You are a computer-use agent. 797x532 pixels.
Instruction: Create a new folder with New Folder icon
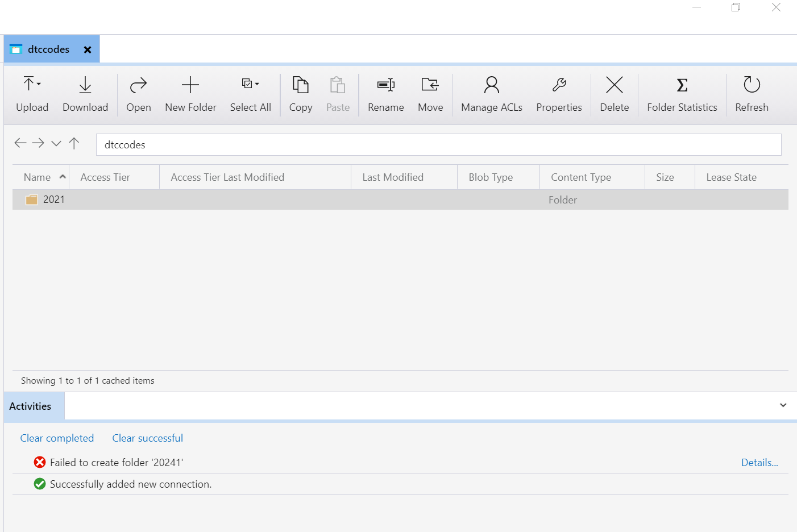(x=190, y=94)
